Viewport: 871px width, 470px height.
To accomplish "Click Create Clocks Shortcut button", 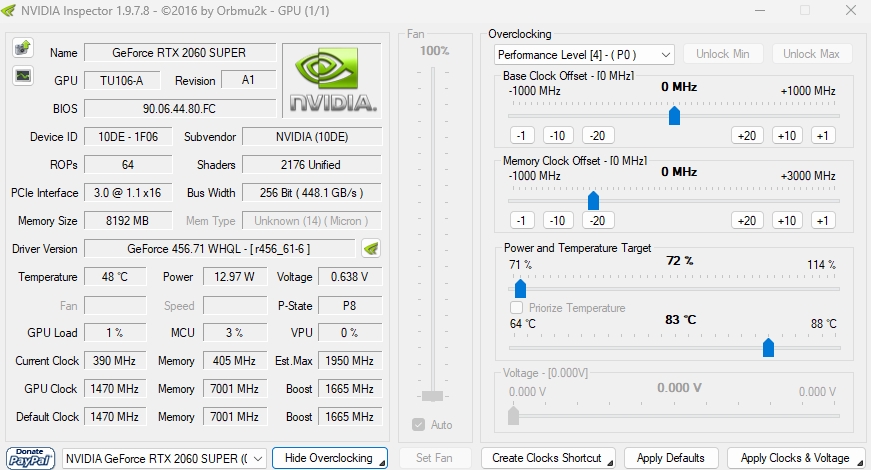I will (x=548, y=458).
